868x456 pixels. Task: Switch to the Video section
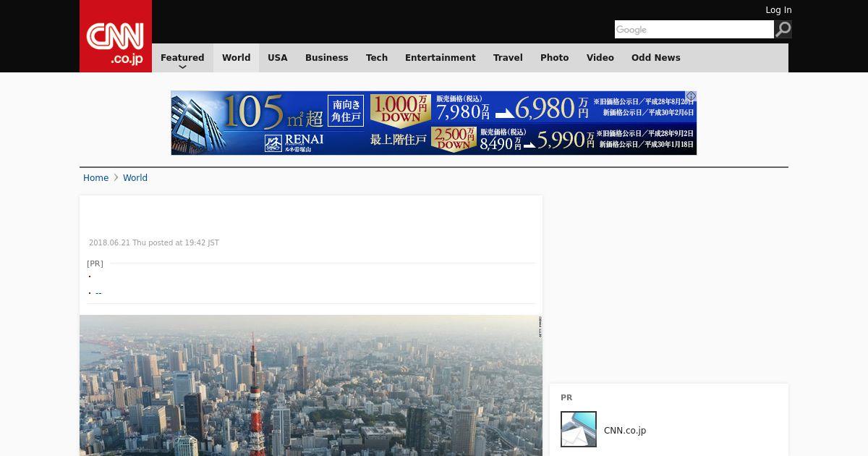pyautogui.click(x=600, y=58)
